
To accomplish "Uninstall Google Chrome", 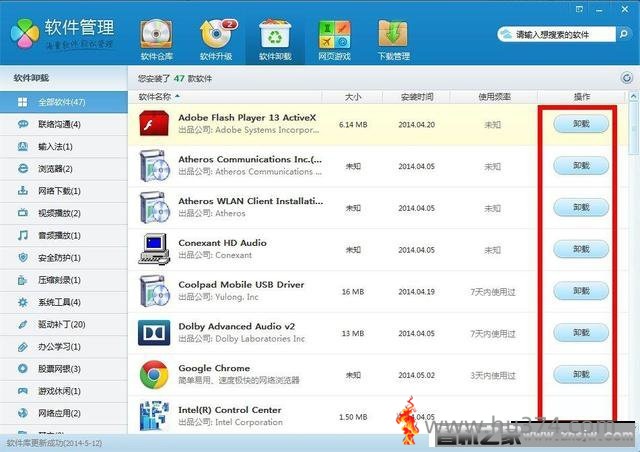I will click(x=581, y=374).
